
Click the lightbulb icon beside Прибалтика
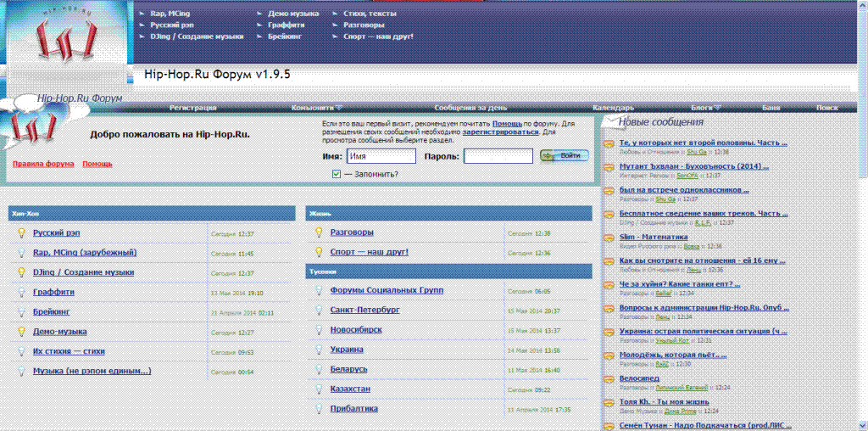[319, 409]
